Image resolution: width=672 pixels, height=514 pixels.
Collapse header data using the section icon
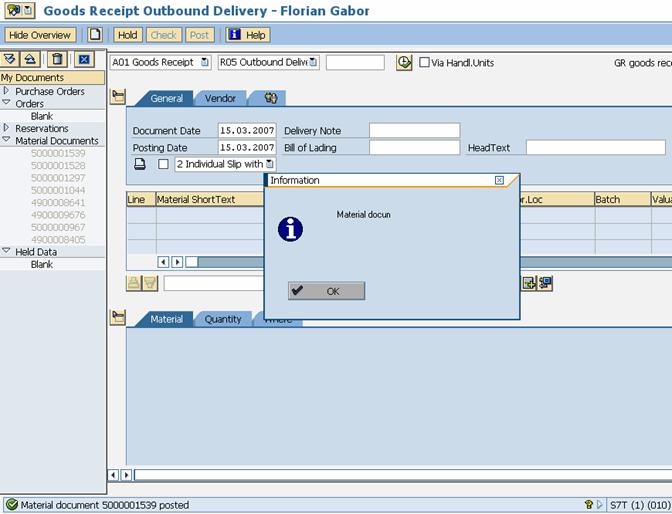118,97
